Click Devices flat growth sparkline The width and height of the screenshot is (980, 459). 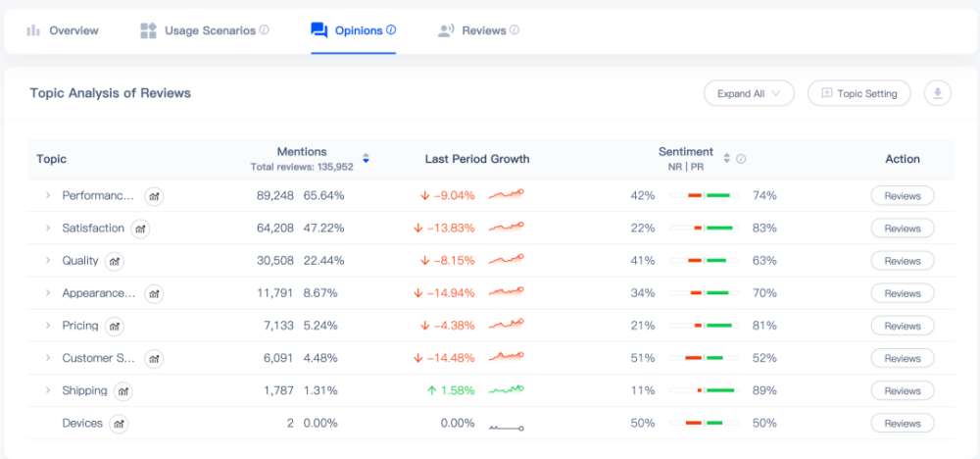point(507,428)
